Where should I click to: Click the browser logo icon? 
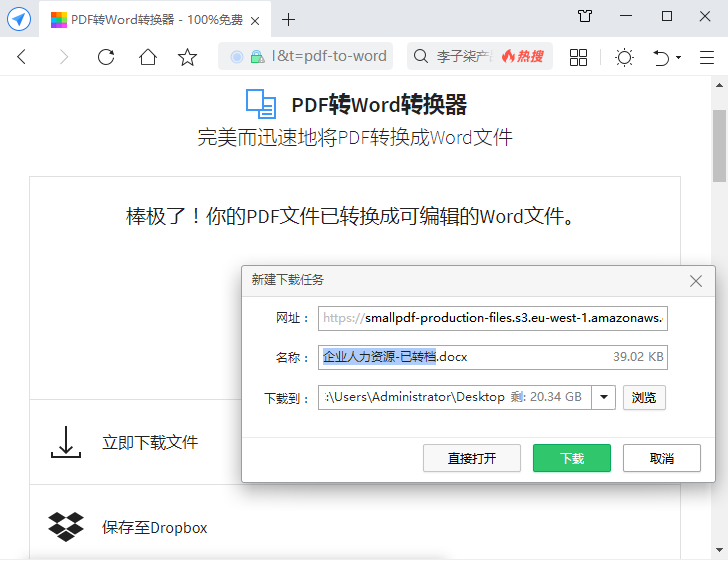(x=19, y=20)
